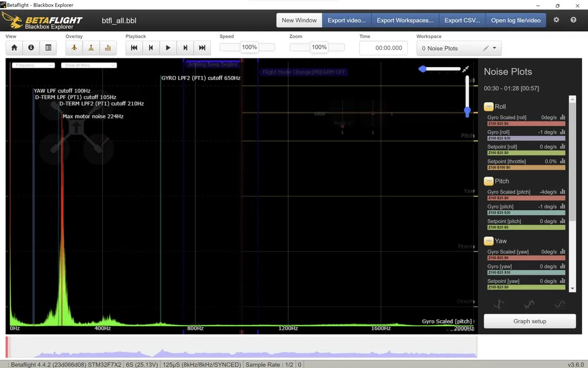The height and width of the screenshot is (368, 588).
Task: Click the Gyro Scaled [roll] red color bar
Action: (x=526, y=124)
